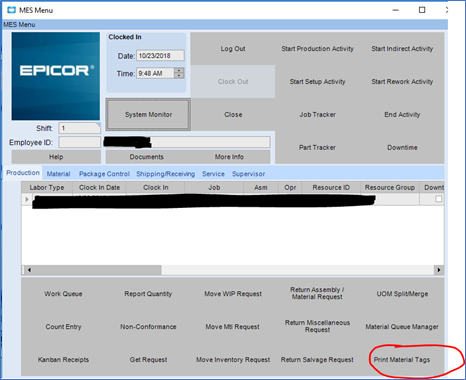The width and height of the screenshot is (466, 380).
Task: Open the MES Menu menu bar item
Action: [x=19, y=25]
